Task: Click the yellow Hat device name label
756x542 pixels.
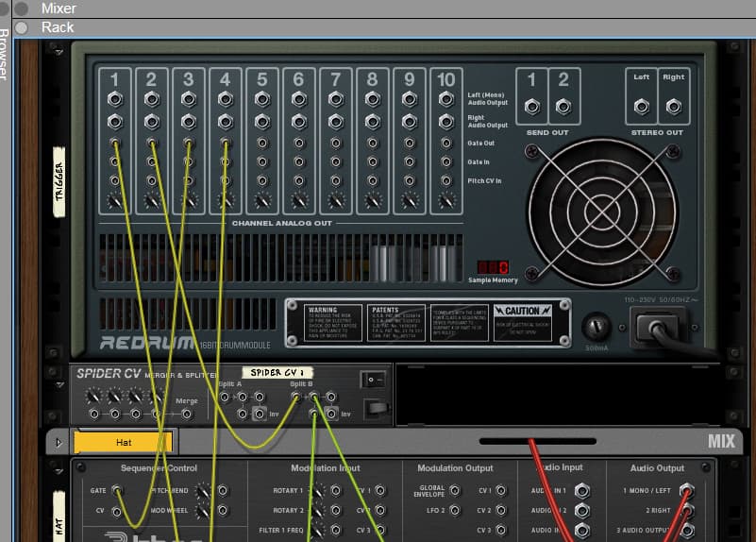Action: point(124,442)
